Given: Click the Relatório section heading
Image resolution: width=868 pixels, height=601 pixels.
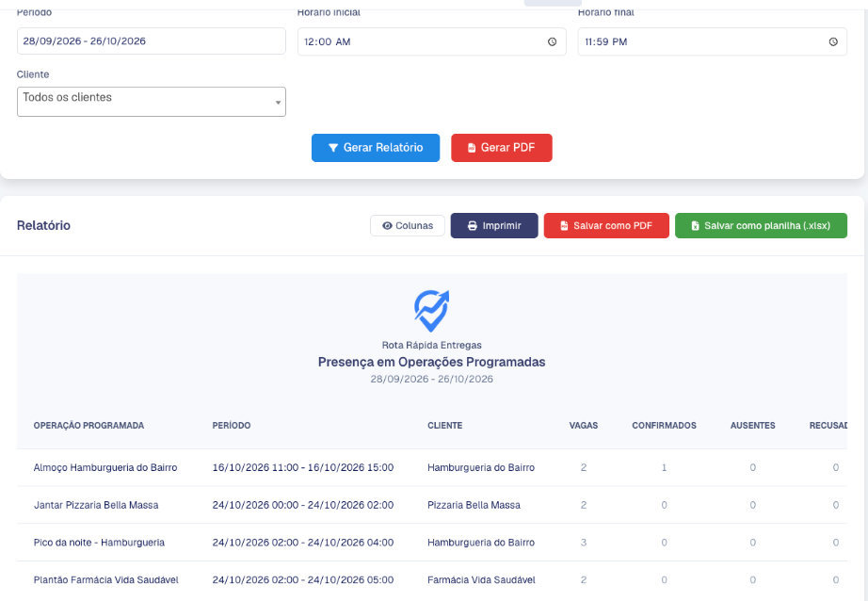Looking at the screenshot, I should pos(43,225).
